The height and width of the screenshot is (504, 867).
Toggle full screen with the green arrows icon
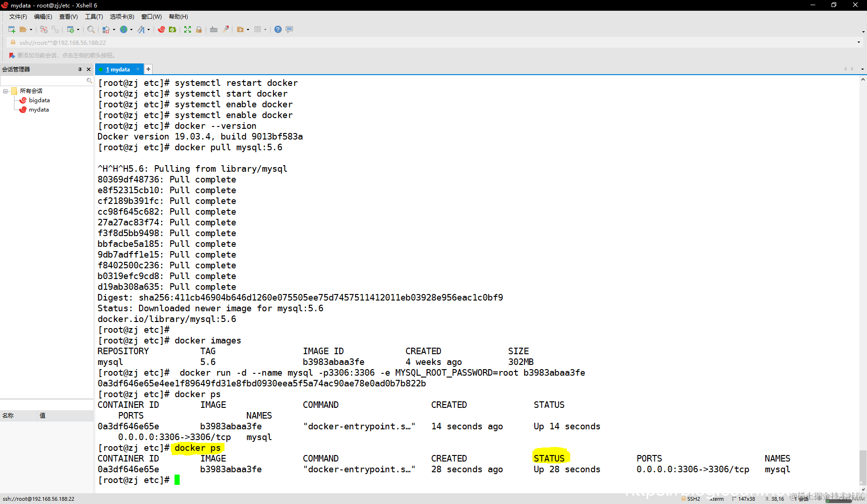click(x=188, y=29)
